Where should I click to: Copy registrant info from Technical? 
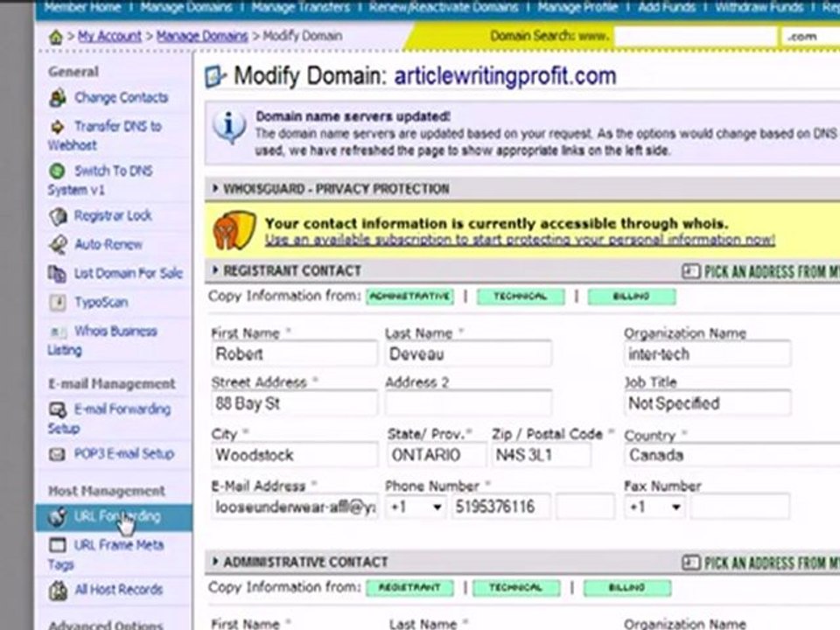[520, 297]
